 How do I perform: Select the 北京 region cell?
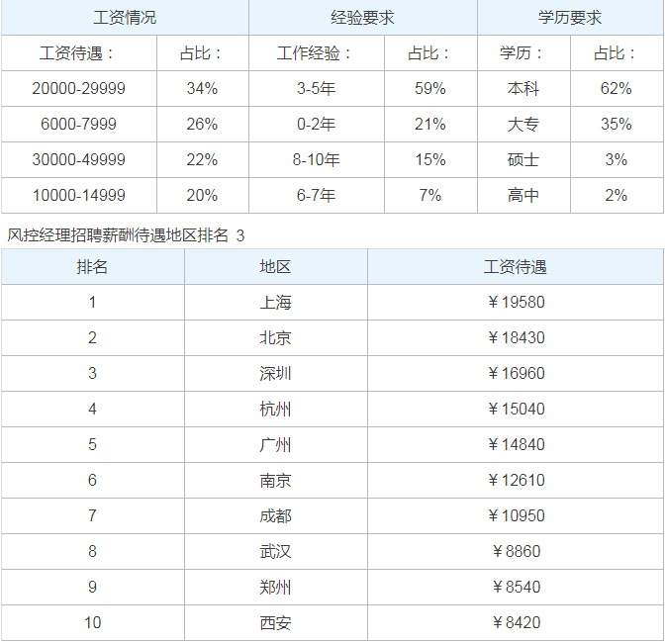coord(276,338)
